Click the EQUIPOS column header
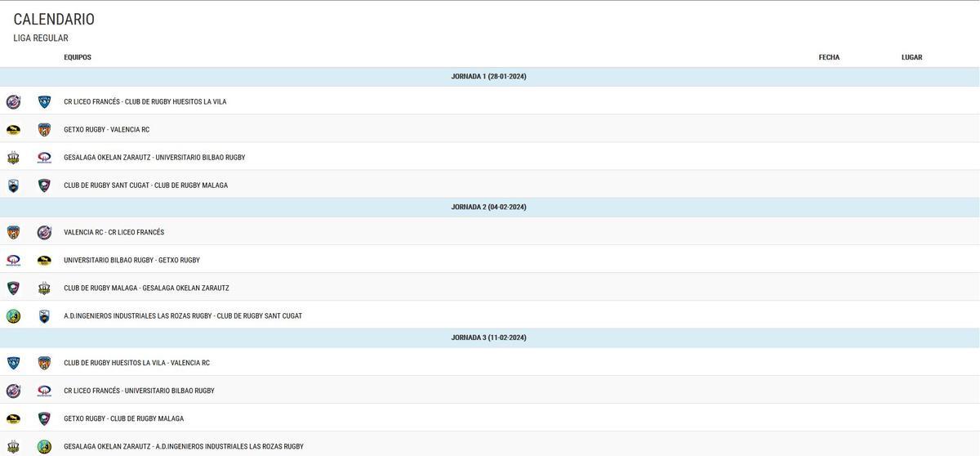 point(78,58)
